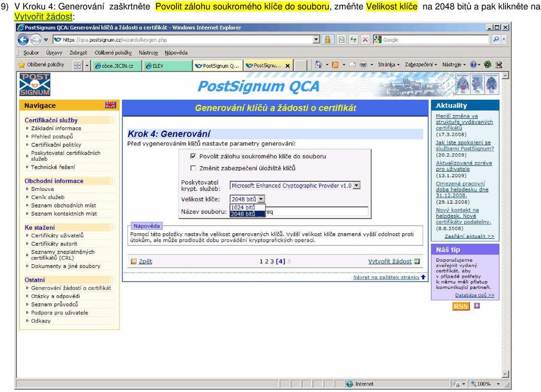The height and width of the screenshot is (392, 541).
Task: Close the active PostSignu... tab
Action: tap(287, 66)
